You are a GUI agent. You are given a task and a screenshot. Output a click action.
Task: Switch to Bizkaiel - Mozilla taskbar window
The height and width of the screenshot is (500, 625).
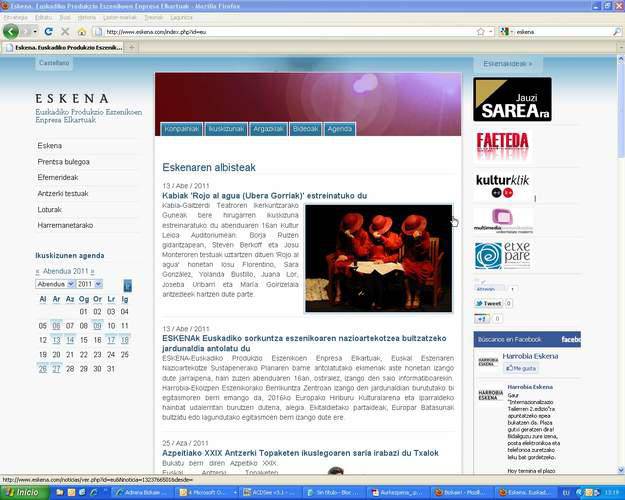click(x=462, y=492)
